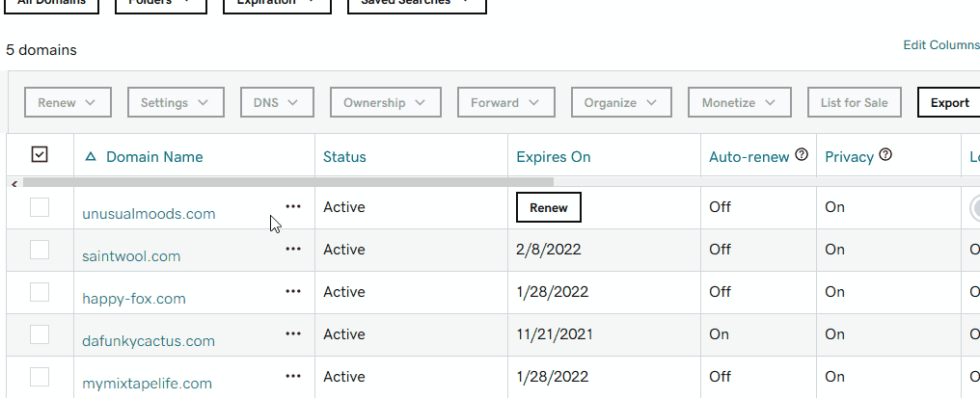Sort by Domain Name column header

coord(154,157)
